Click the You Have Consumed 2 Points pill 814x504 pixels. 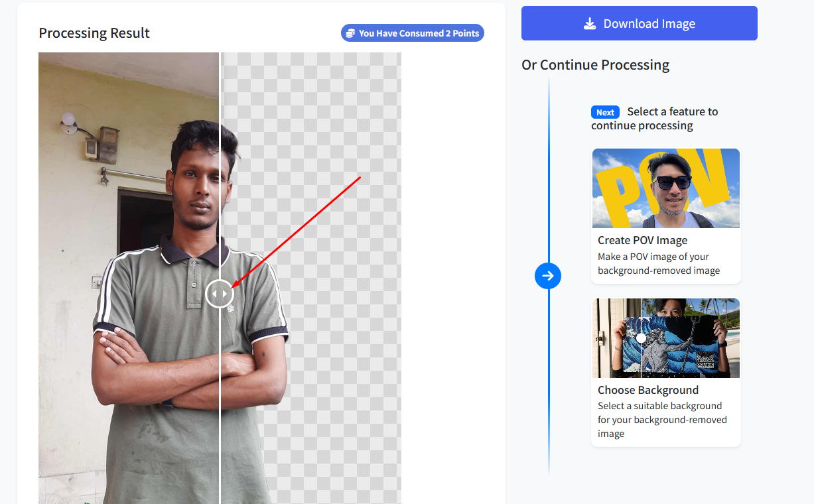[412, 32]
